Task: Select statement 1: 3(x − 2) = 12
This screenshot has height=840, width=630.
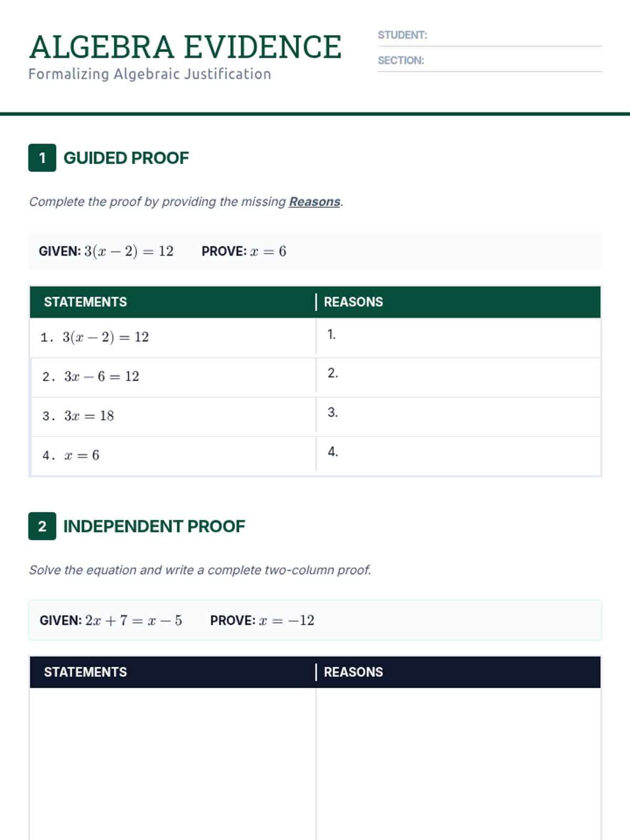Action: [x=106, y=337]
